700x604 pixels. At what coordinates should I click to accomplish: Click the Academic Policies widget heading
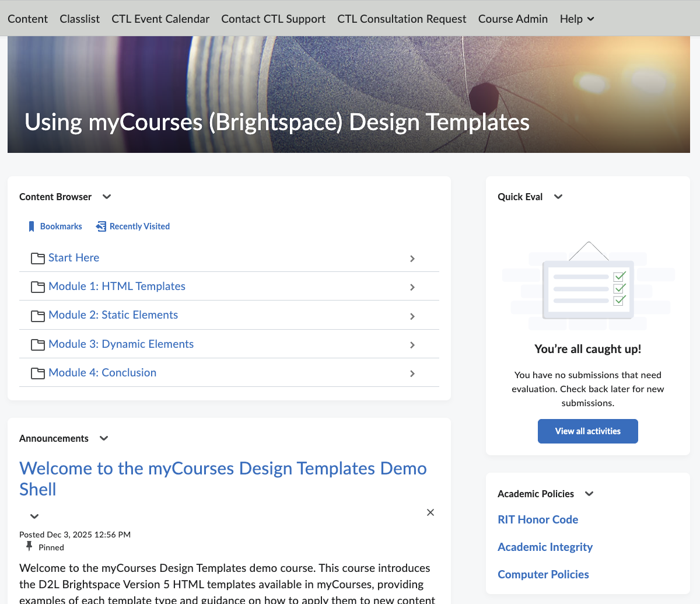pos(535,494)
